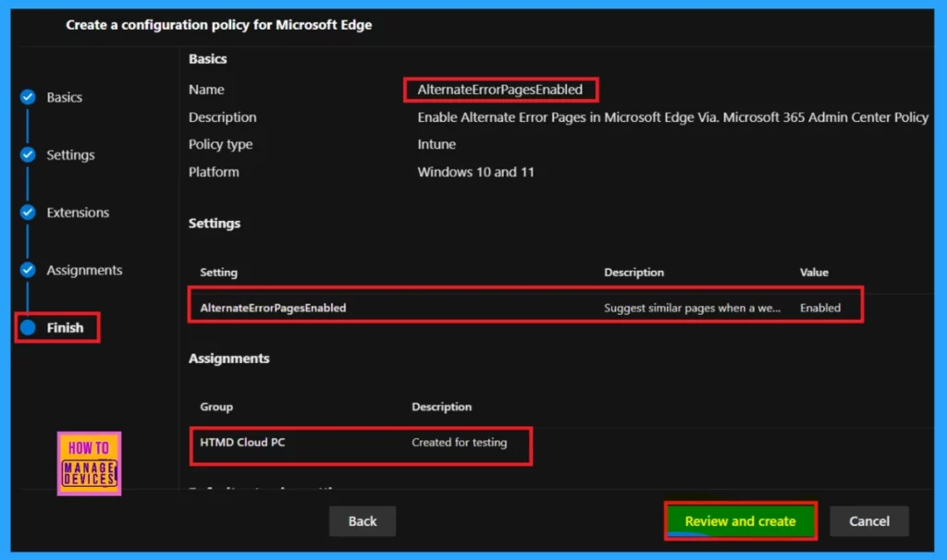
Task: Click the 'Created for testing' description cell
Action: click(460, 443)
